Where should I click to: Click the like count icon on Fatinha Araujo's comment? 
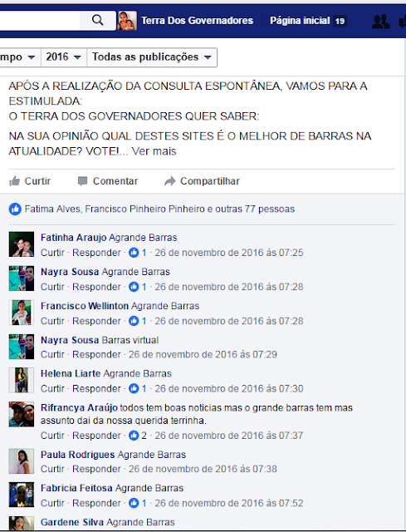[x=134, y=253]
